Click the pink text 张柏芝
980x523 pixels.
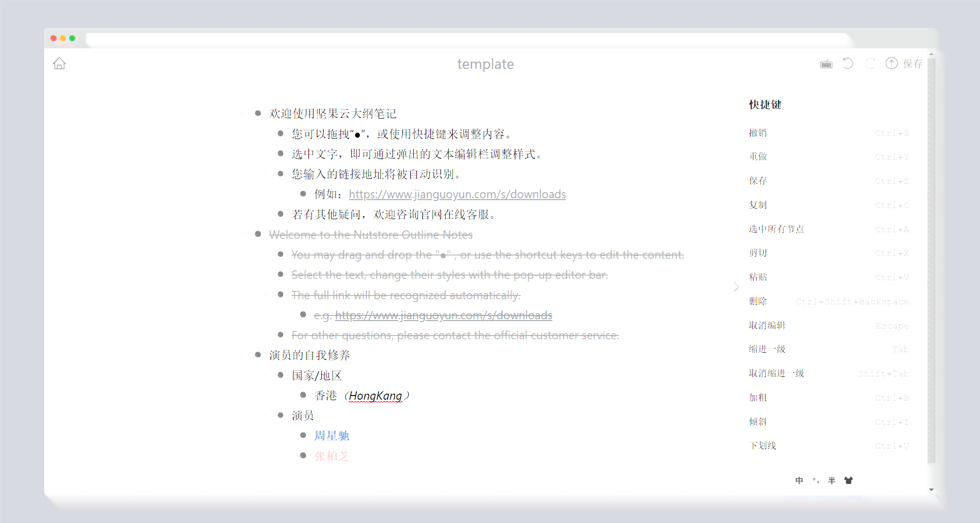click(x=332, y=456)
